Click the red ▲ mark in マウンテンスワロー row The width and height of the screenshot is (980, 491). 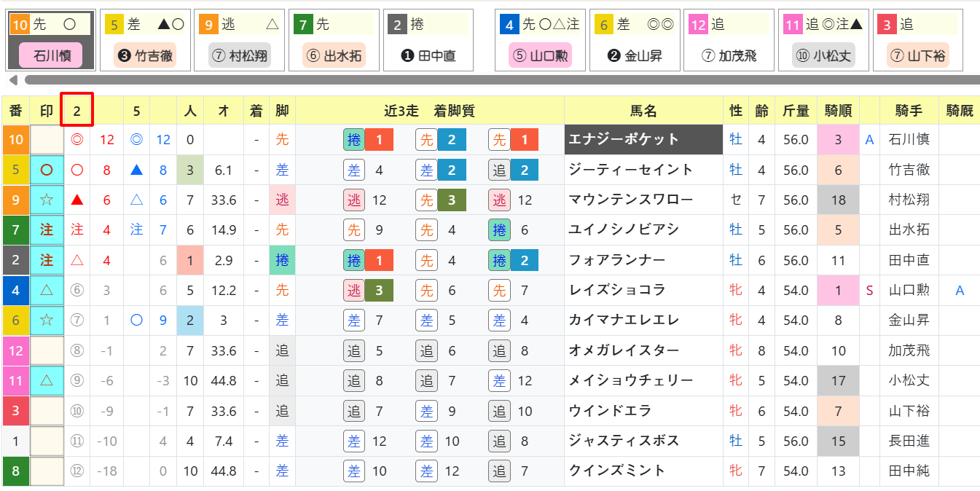[77, 200]
